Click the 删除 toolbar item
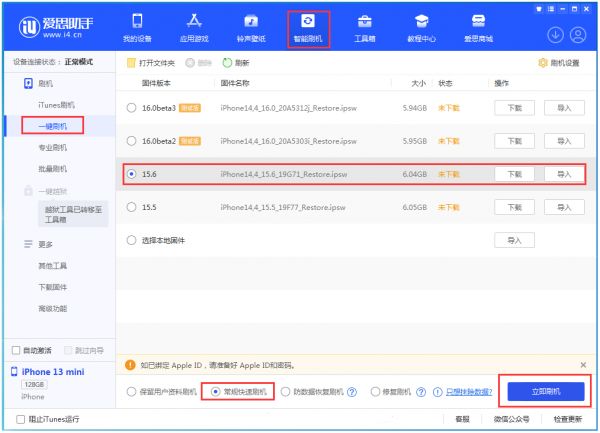 [198, 63]
